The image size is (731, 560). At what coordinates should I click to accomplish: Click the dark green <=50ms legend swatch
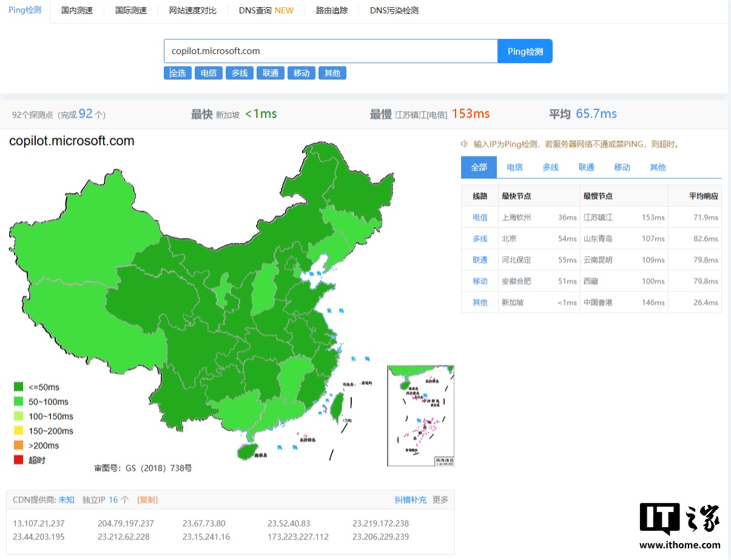coord(18,387)
